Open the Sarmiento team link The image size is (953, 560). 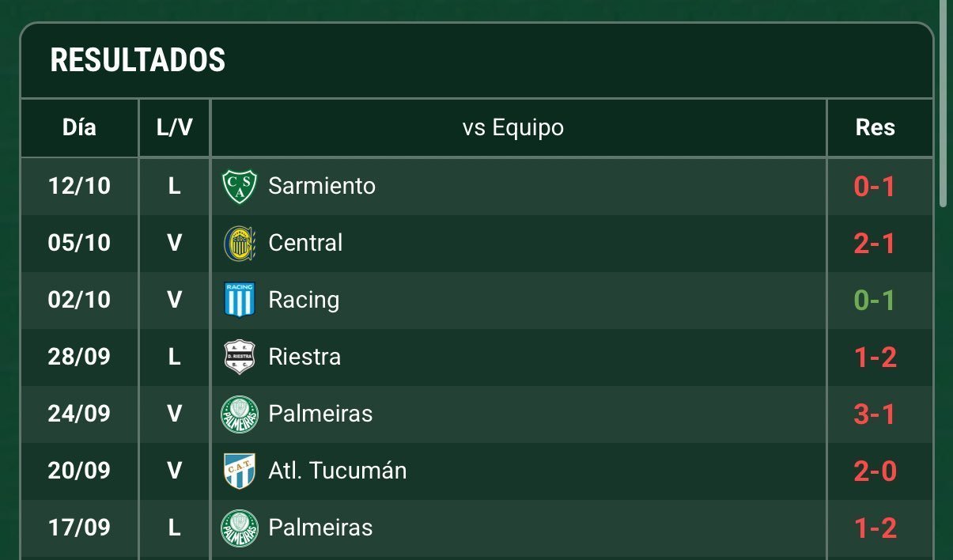click(x=322, y=186)
